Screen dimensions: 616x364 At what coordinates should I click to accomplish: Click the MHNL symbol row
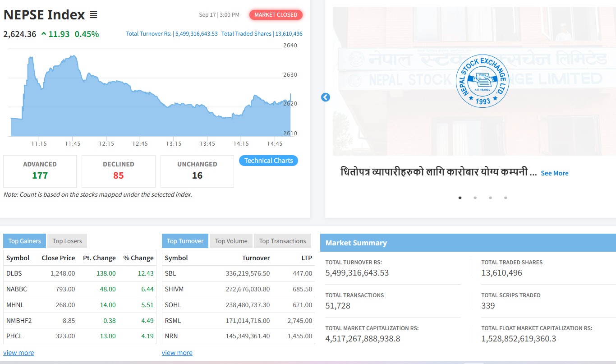coord(80,305)
